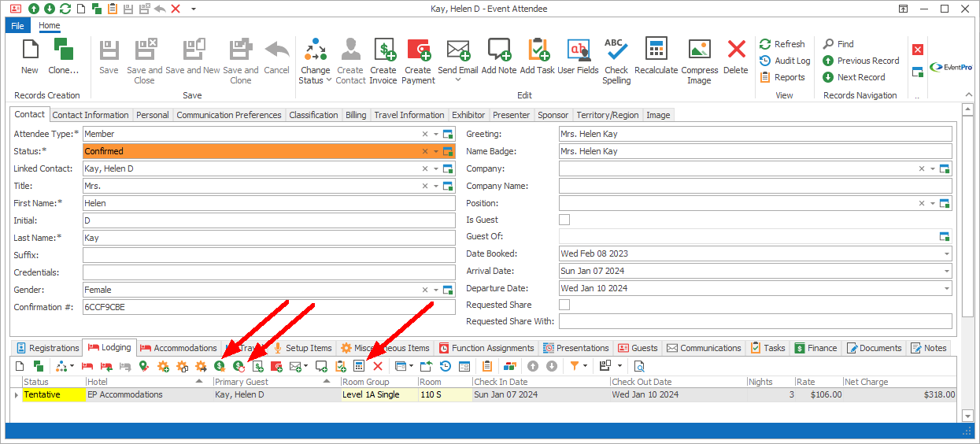Select the Home ribbon tab

49,25
